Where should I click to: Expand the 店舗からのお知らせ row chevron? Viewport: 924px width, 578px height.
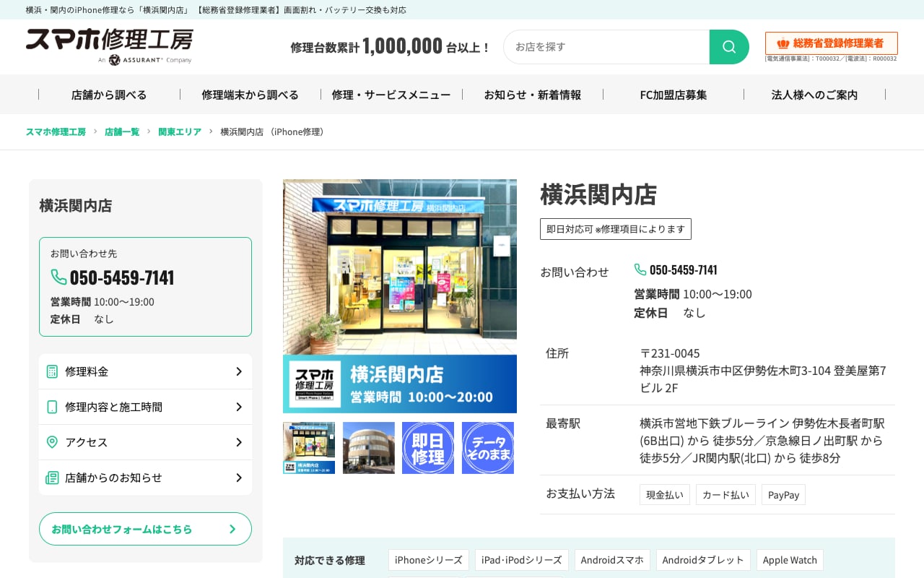tap(239, 478)
